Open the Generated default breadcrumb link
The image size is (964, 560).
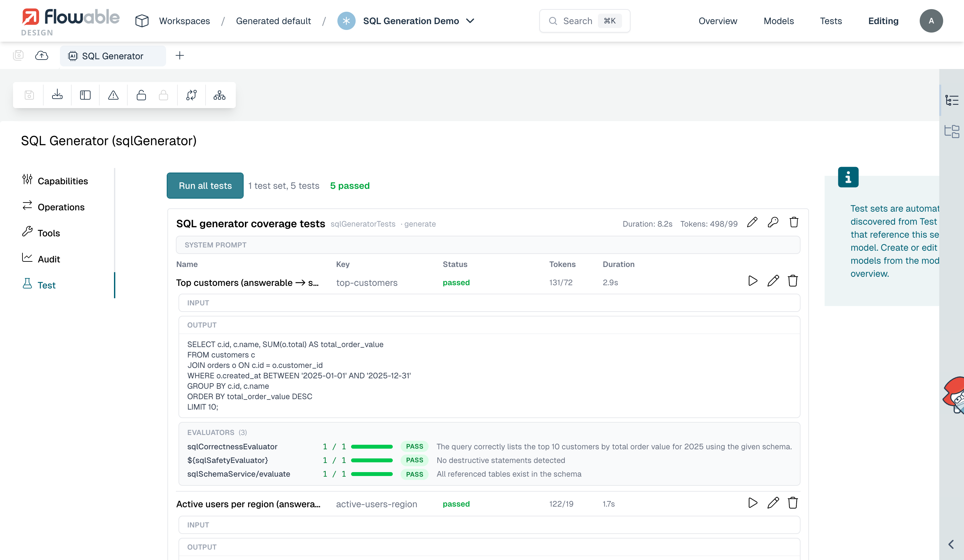pyautogui.click(x=274, y=21)
